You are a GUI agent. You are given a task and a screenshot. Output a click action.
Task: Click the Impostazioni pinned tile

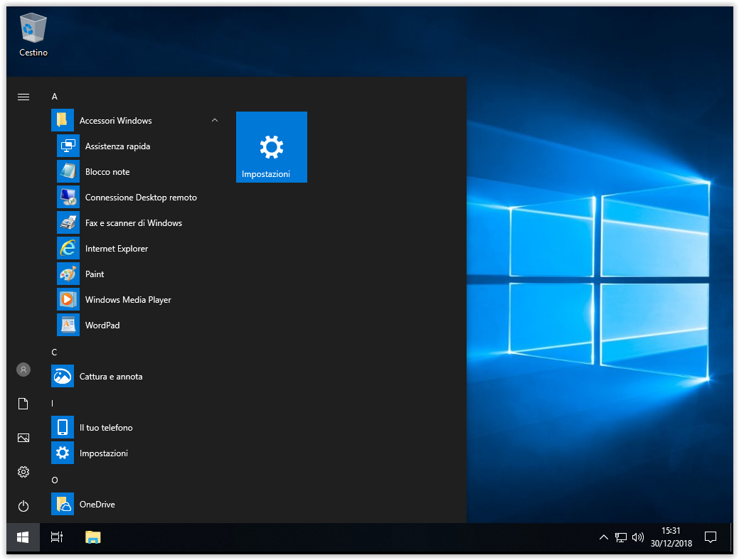[x=272, y=147]
